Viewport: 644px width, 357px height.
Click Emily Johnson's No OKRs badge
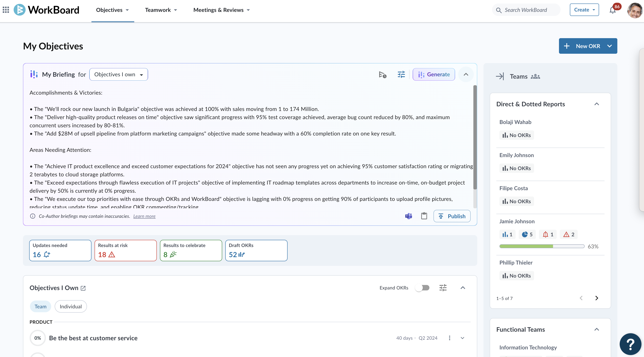pos(517,168)
